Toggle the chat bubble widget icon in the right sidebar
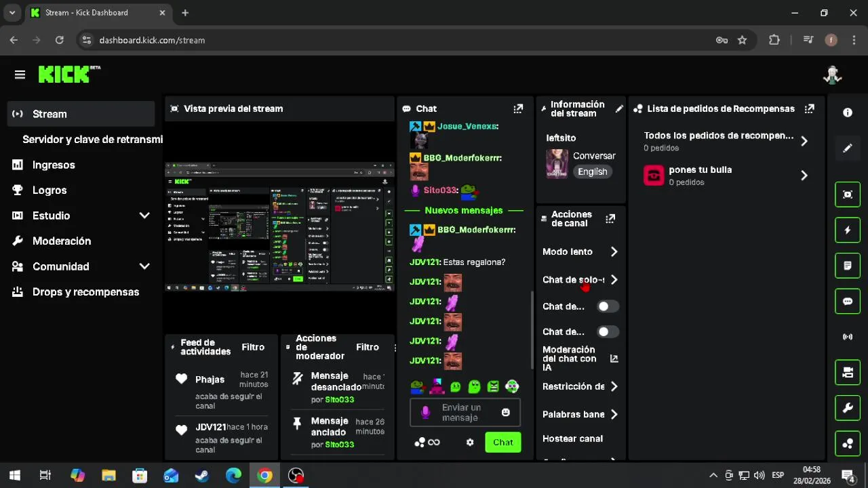The height and width of the screenshot is (488, 868). (848, 302)
